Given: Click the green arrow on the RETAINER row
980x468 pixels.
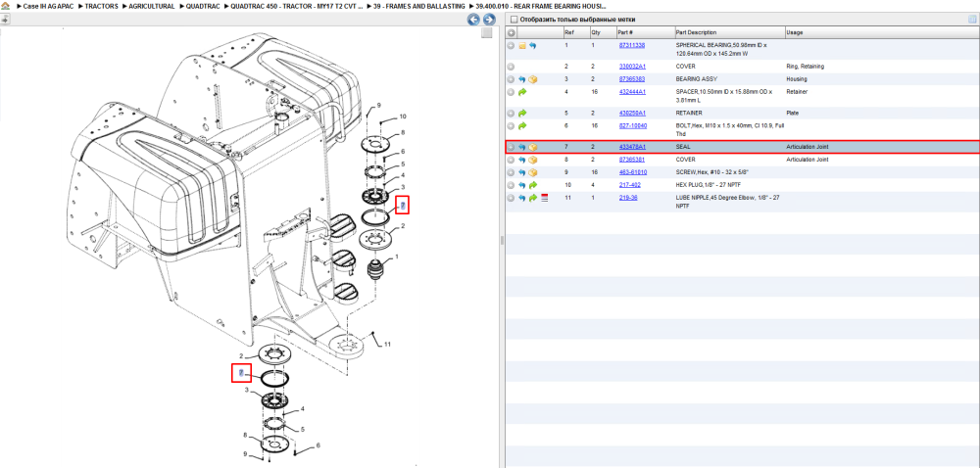Looking at the screenshot, I should coord(522,113).
